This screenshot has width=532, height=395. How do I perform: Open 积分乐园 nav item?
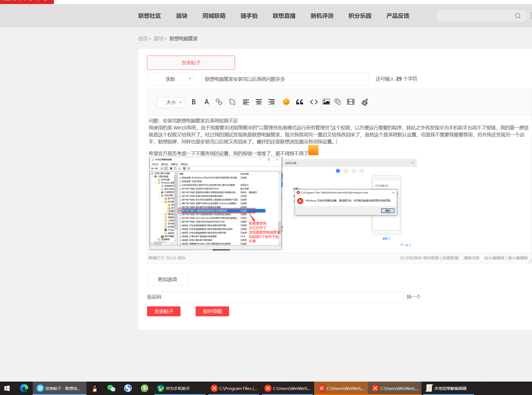point(359,16)
